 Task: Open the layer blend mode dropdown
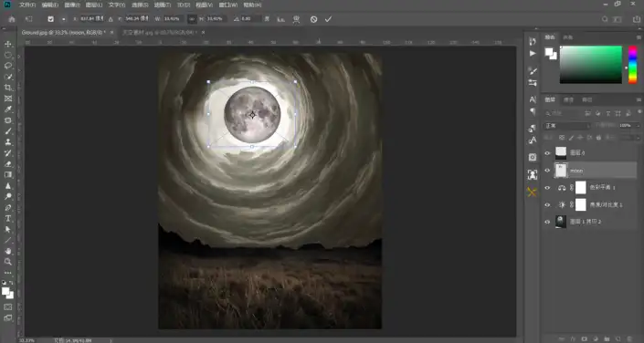click(567, 126)
